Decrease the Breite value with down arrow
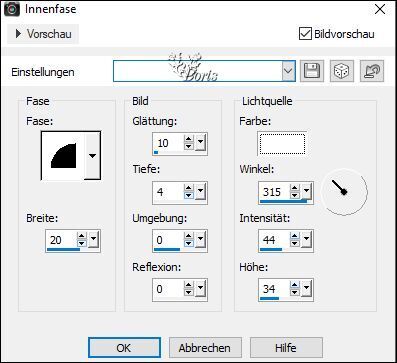The image size is (397, 363). point(82,243)
